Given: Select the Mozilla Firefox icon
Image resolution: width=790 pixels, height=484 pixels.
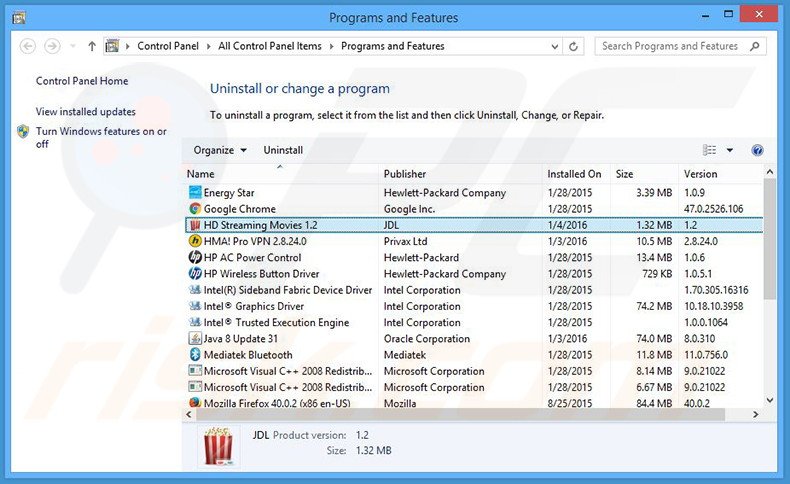Looking at the screenshot, I should (195, 402).
